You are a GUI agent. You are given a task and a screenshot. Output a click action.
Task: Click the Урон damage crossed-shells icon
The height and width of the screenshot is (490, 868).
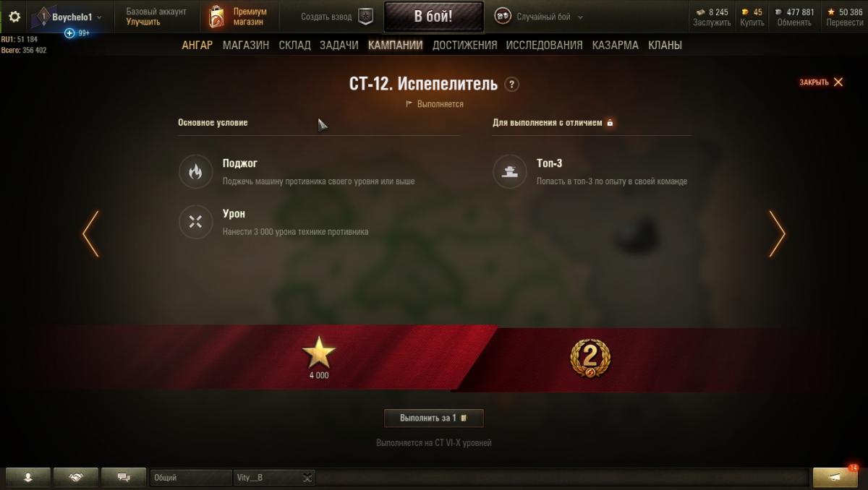pyautogui.click(x=195, y=222)
